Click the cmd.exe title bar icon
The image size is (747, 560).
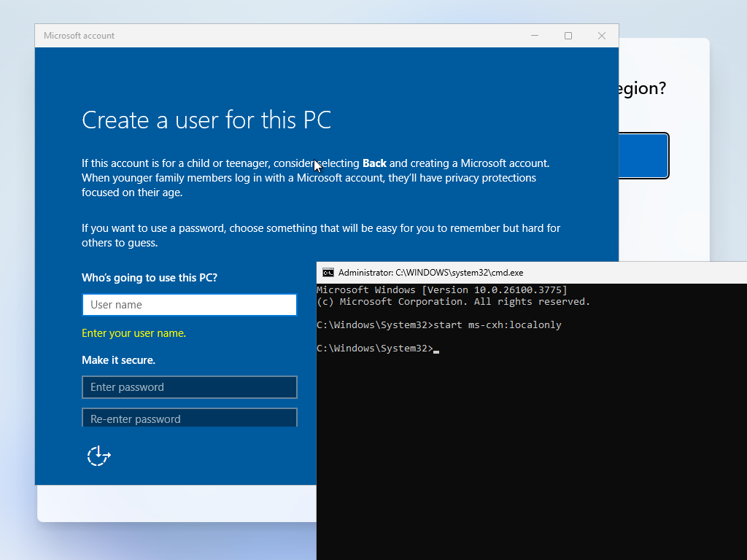pyautogui.click(x=328, y=273)
